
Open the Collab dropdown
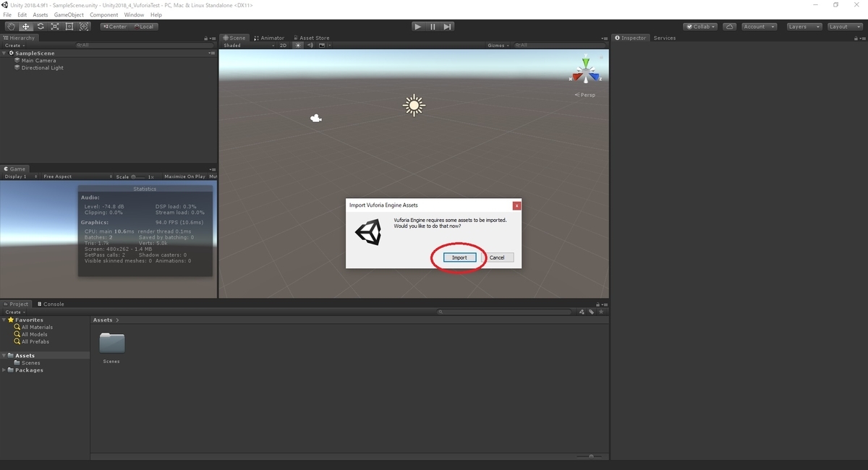(x=699, y=27)
